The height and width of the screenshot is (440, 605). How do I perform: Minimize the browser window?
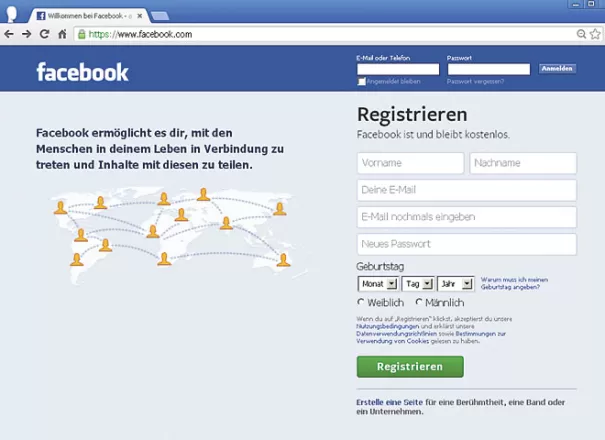pyautogui.click(x=575, y=4)
